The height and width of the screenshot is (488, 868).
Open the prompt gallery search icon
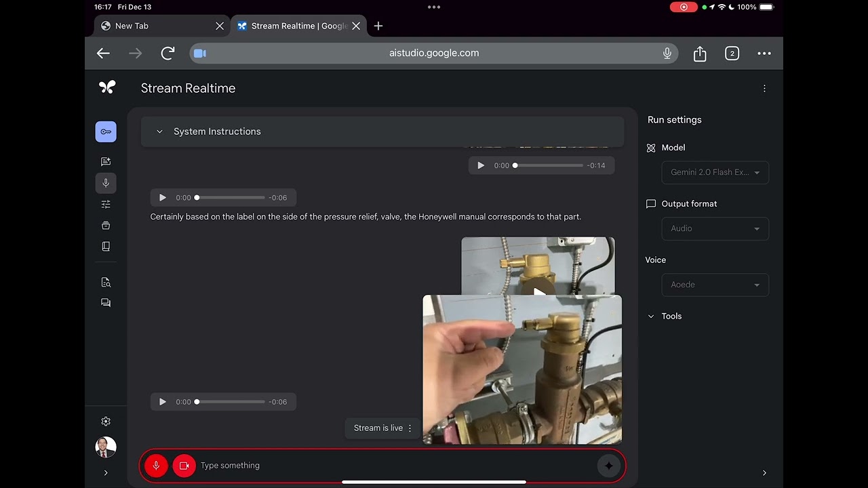pyautogui.click(x=106, y=282)
